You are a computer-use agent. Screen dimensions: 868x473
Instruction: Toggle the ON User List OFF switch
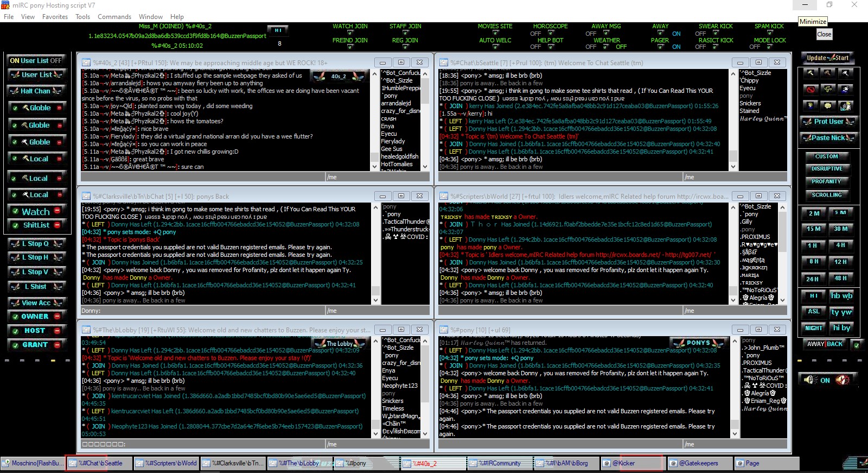36,60
